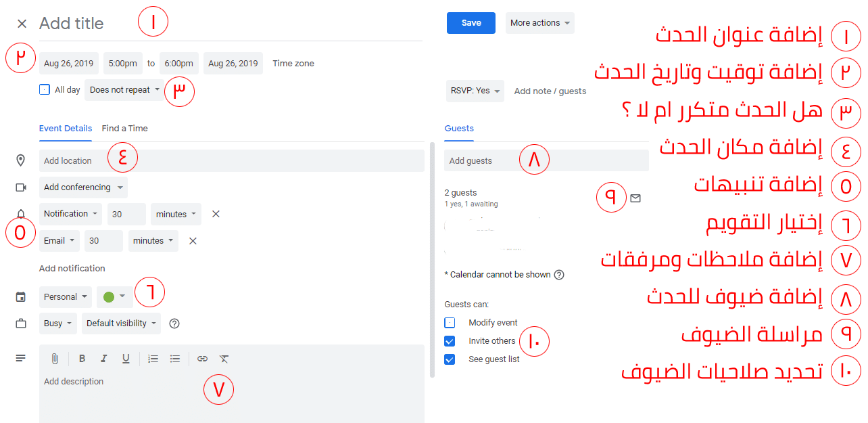Screen dimensions: 868x423
Task: Uncheck the Invite others permission
Action: coord(450,340)
